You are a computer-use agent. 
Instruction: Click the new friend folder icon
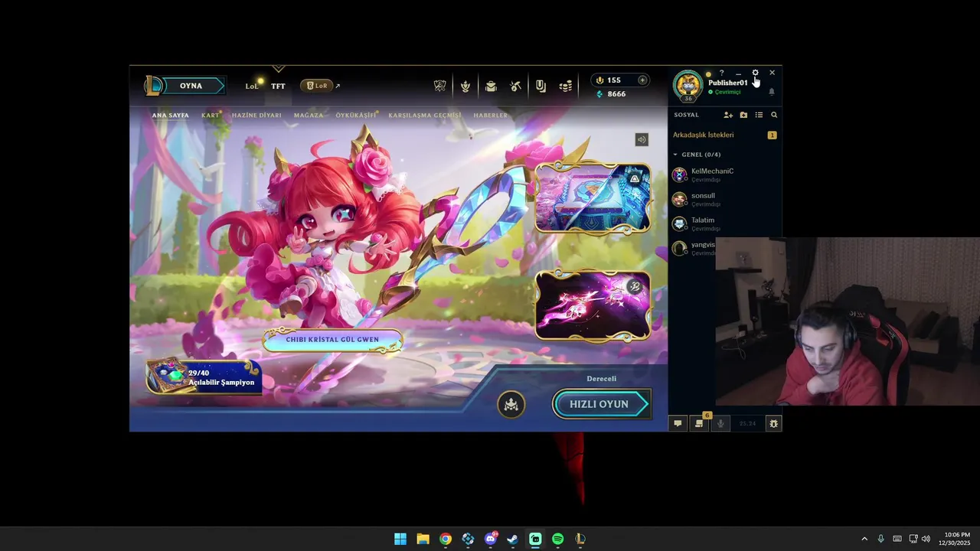[743, 115]
